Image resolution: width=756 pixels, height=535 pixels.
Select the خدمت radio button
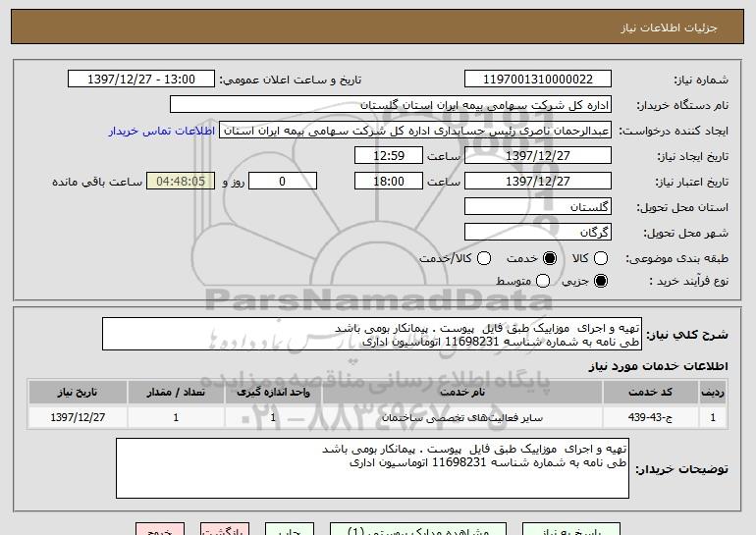550,258
